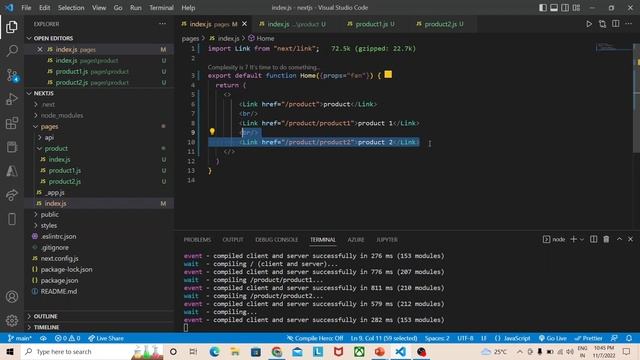Screen dimensions: 640x360
Task: Collapse the pages folder
Action: 36,127
